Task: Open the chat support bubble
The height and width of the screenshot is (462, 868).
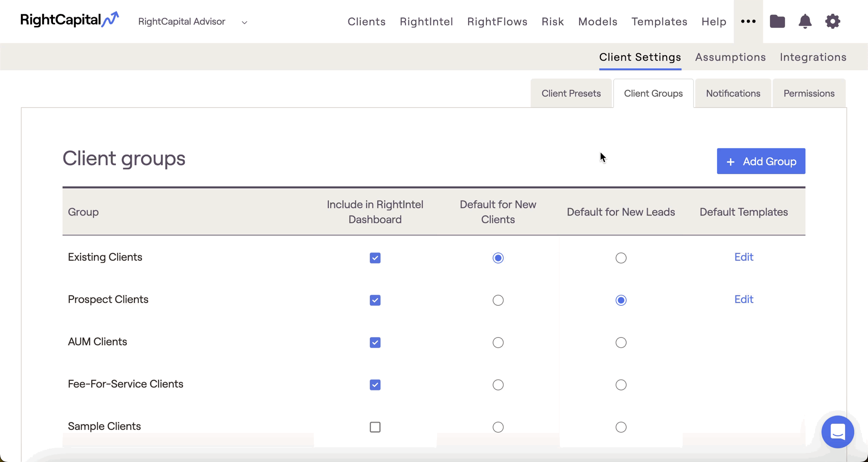Action: (837, 432)
